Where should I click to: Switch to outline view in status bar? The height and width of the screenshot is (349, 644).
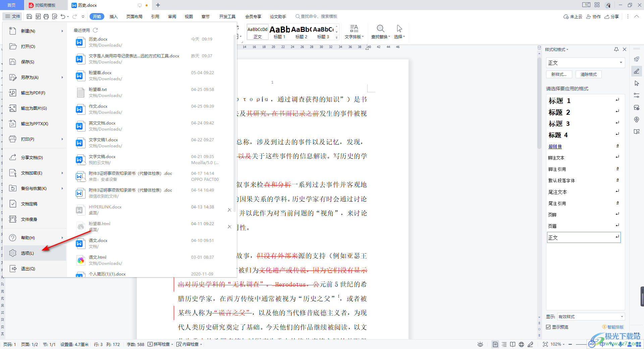504,344
